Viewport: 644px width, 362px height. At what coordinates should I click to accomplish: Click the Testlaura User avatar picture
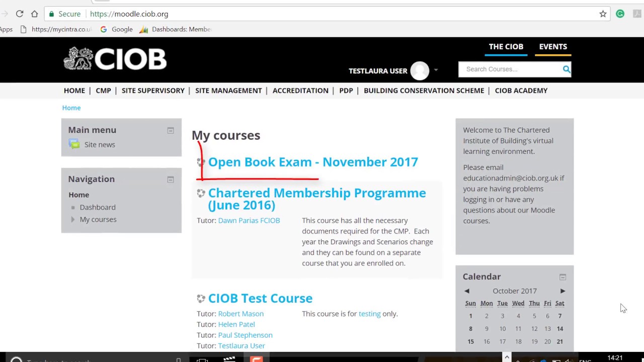click(x=420, y=71)
